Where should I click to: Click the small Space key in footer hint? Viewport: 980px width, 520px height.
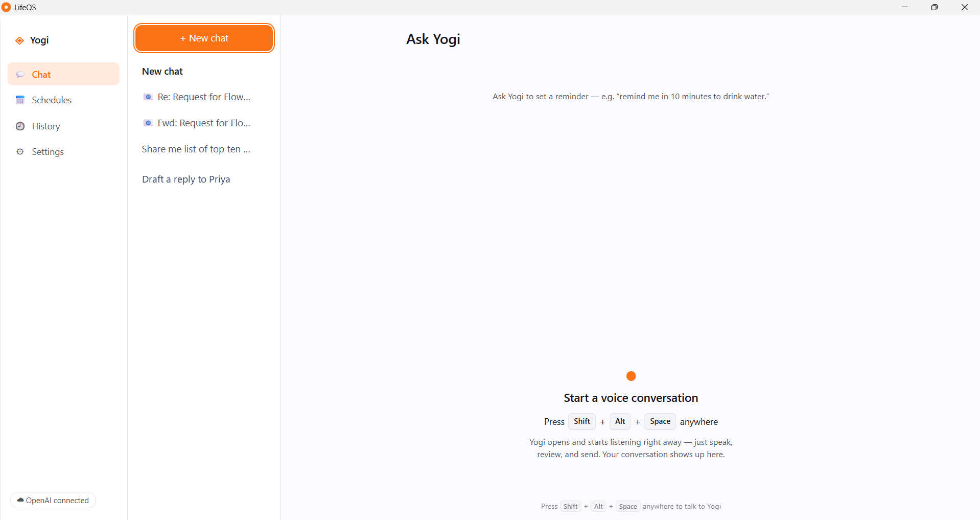pyautogui.click(x=628, y=506)
